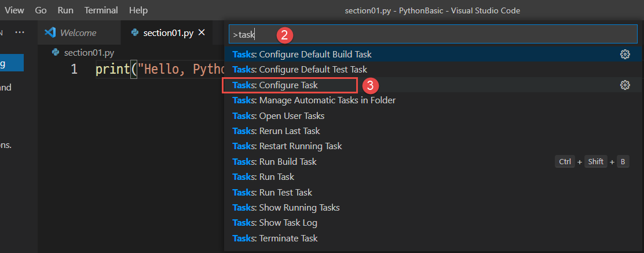Open the Help menu

point(138,10)
